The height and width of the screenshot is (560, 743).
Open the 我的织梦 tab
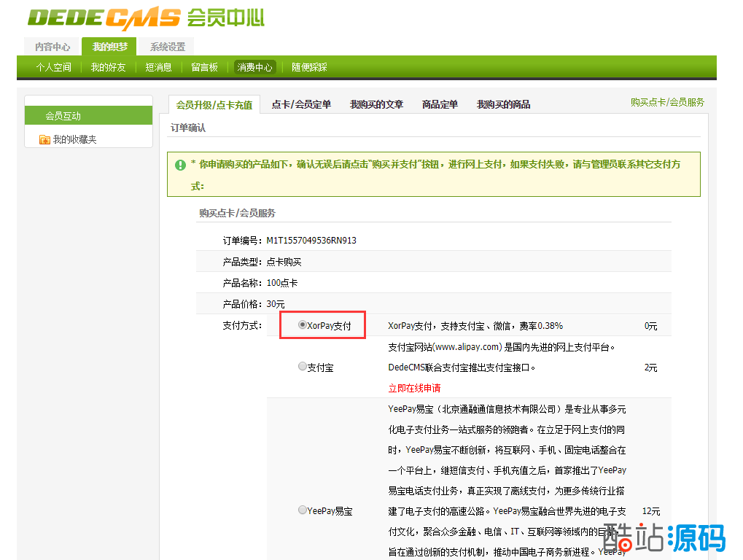(x=109, y=47)
